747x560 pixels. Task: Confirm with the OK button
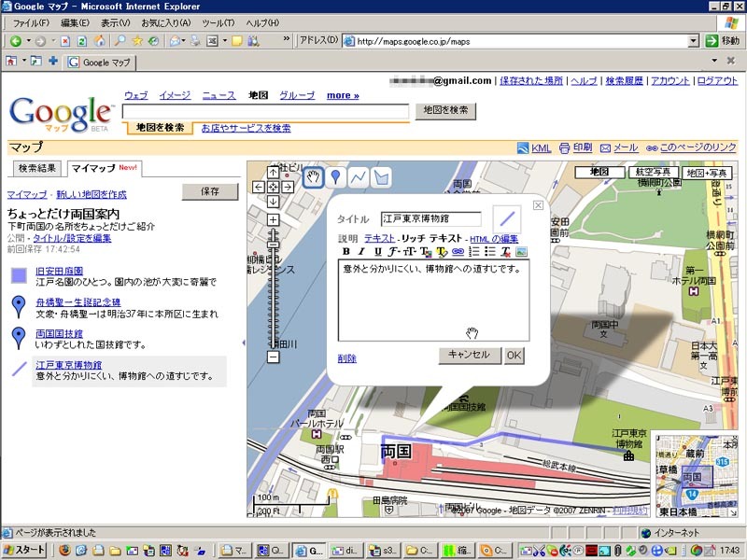click(x=514, y=356)
